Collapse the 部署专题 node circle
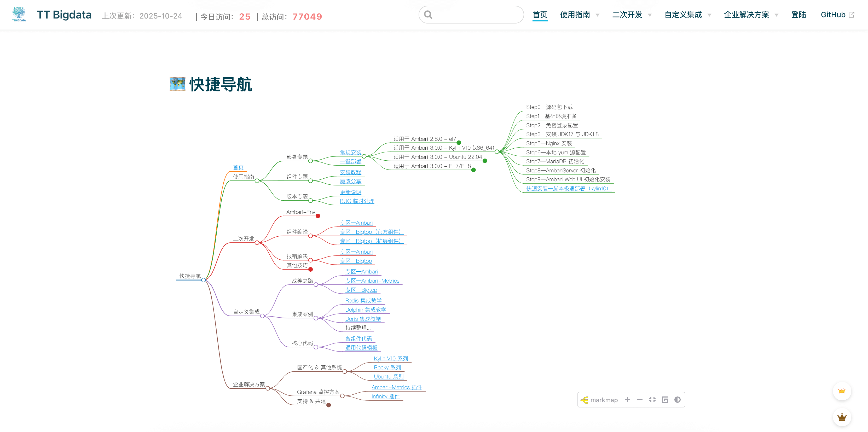 310,161
